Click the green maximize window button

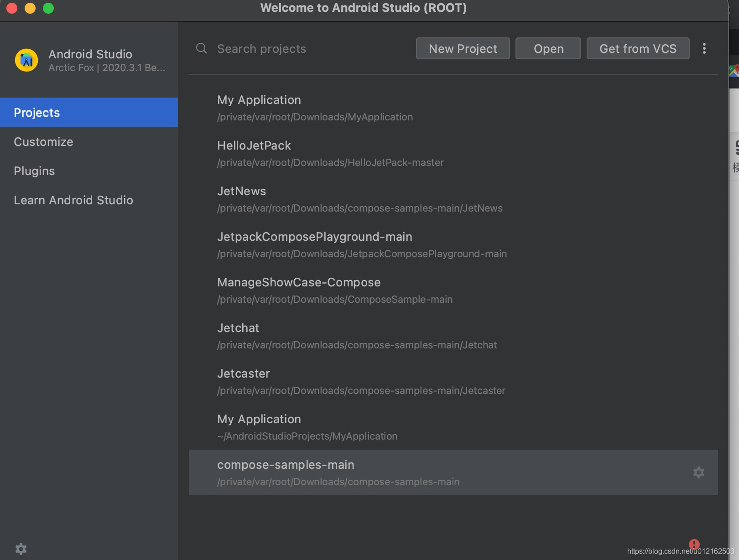pos(48,8)
